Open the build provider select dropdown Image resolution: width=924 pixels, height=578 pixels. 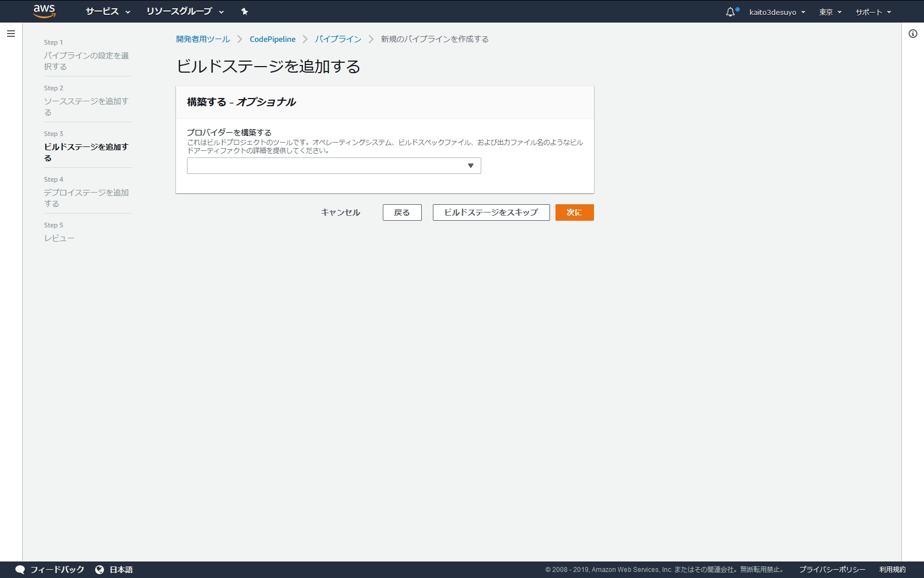click(x=334, y=166)
